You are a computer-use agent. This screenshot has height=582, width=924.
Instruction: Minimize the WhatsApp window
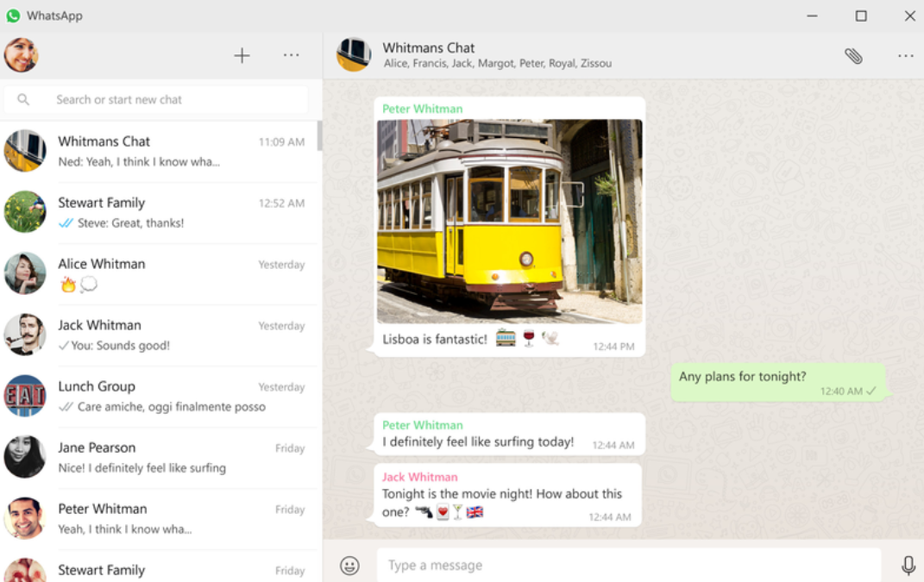(812, 16)
